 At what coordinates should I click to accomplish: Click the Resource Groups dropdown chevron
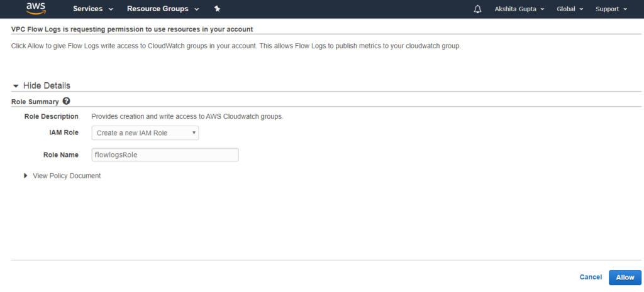[196, 9]
